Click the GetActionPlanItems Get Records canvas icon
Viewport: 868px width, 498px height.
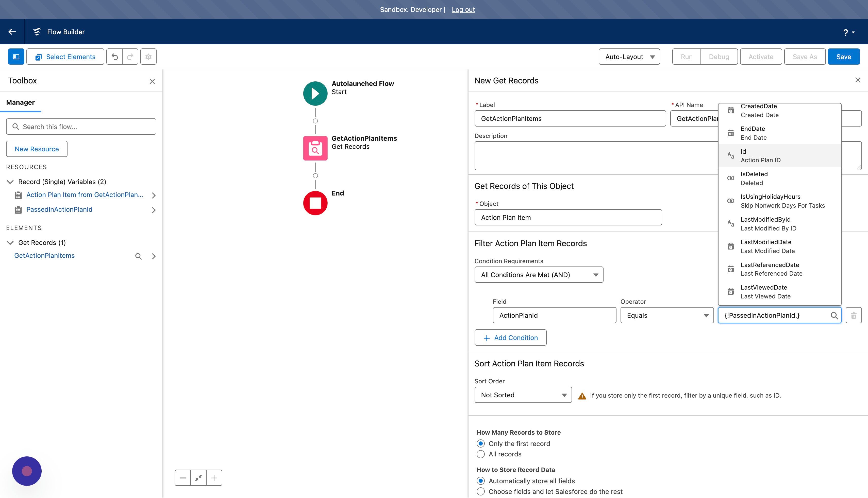(x=315, y=148)
